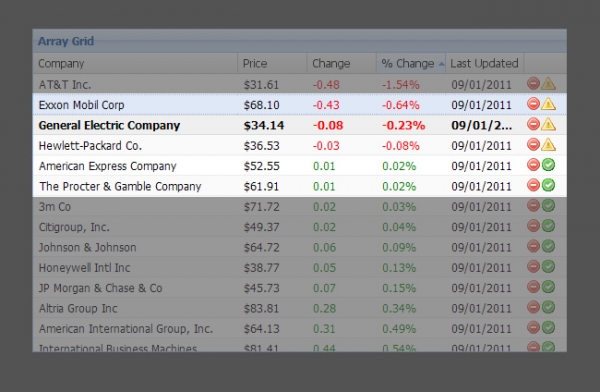Click the red delete icon for AT&T Inc.

point(533,83)
